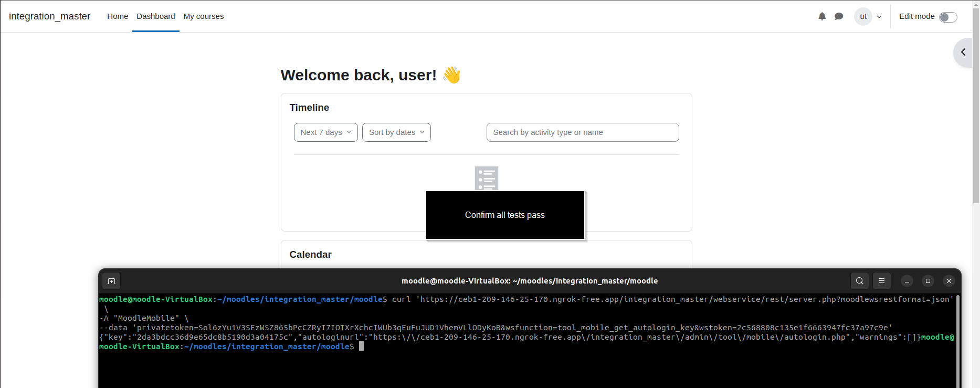Open My courses menu item
This screenshot has width=980, height=388.
click(204, 16)
